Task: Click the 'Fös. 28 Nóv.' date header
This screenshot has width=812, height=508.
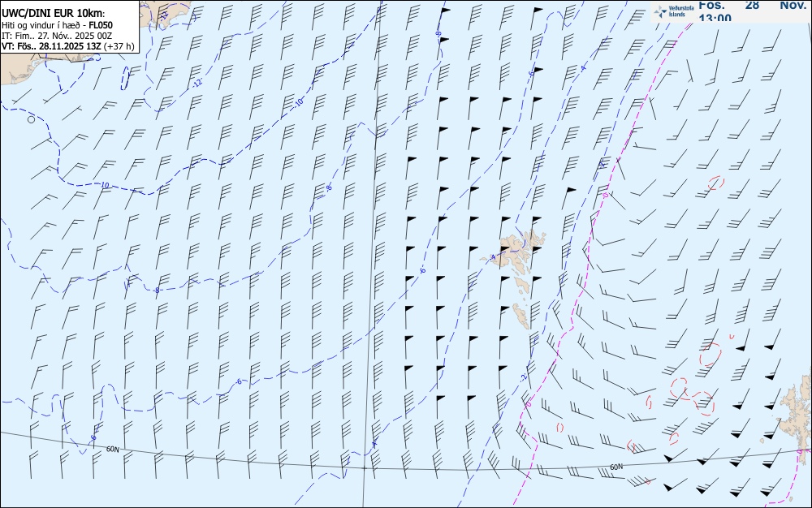Action: click(752, 5)
